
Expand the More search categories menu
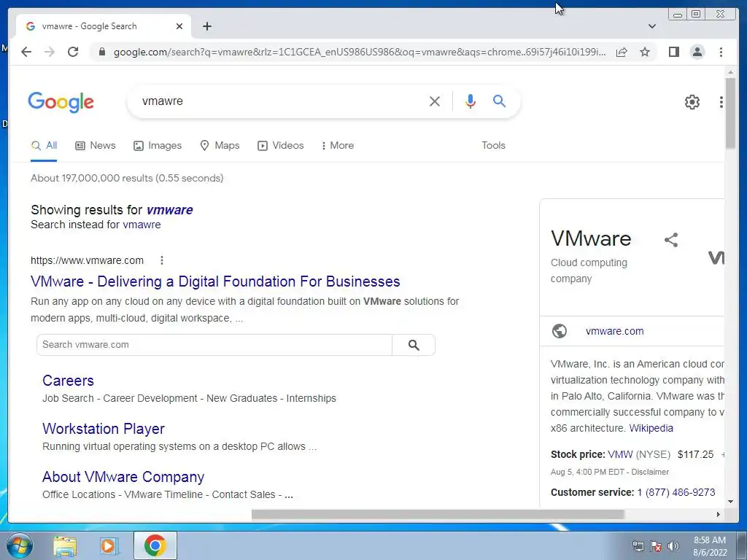[338, 146]
